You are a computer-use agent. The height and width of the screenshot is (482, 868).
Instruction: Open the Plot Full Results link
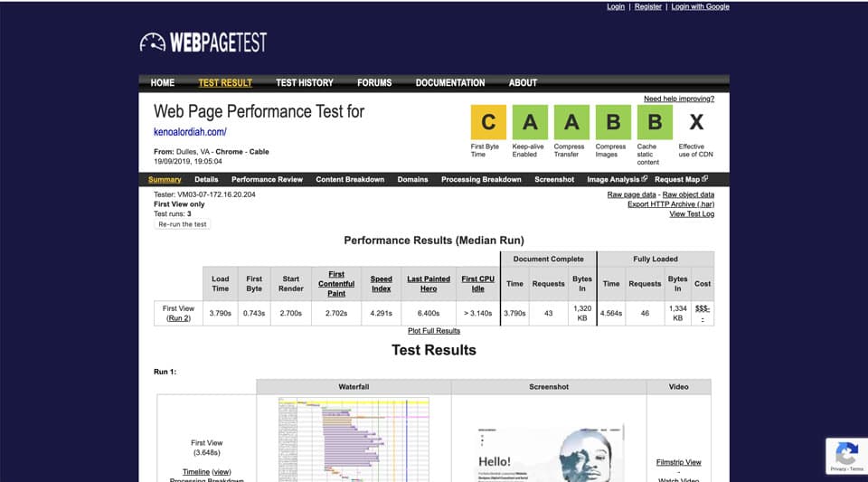click(x=434, y=331)
